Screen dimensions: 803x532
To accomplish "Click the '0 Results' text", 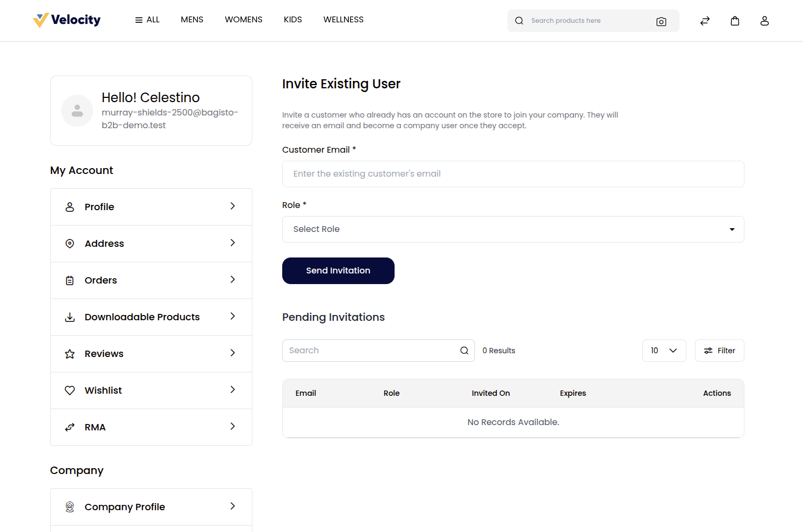I will (499, 351).
